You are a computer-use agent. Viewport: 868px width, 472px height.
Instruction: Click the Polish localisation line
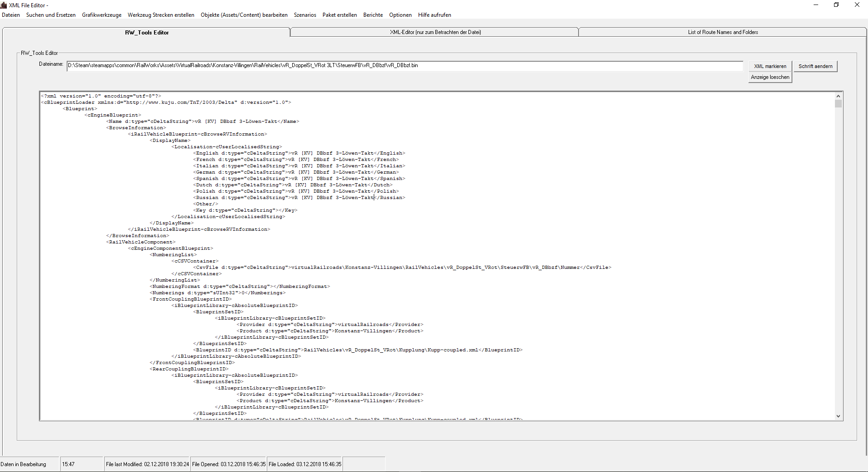pos(296,191)
